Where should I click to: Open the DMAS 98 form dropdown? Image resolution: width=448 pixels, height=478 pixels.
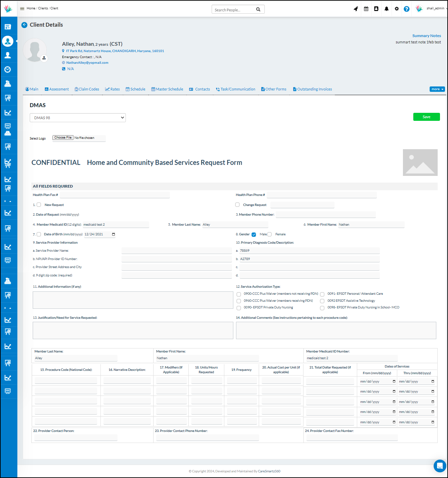coord(78,118)
